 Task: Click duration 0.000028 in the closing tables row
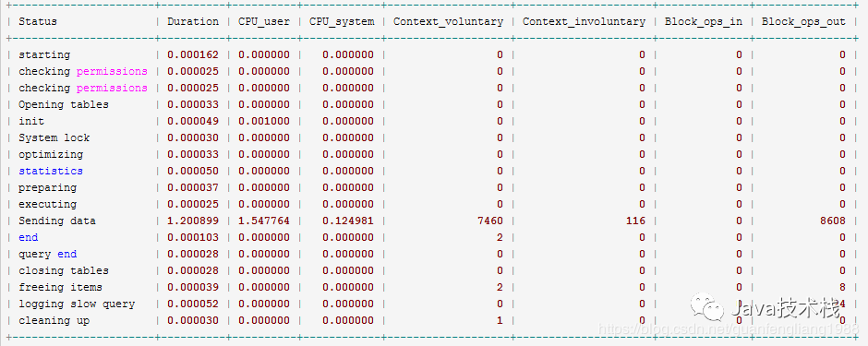pyautogui.click(x=193, y=270)
